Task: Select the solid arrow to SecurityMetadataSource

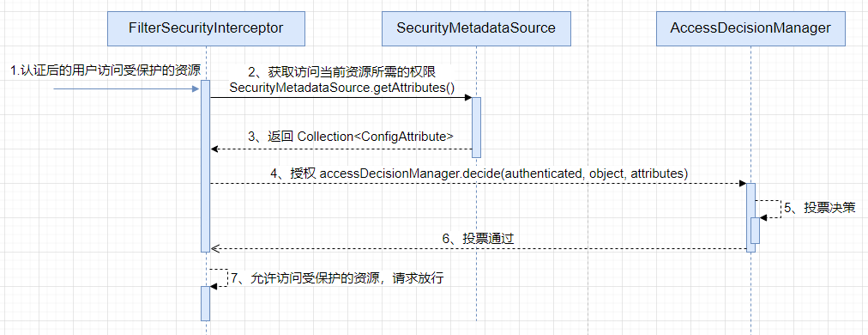Action: (341, 98)
